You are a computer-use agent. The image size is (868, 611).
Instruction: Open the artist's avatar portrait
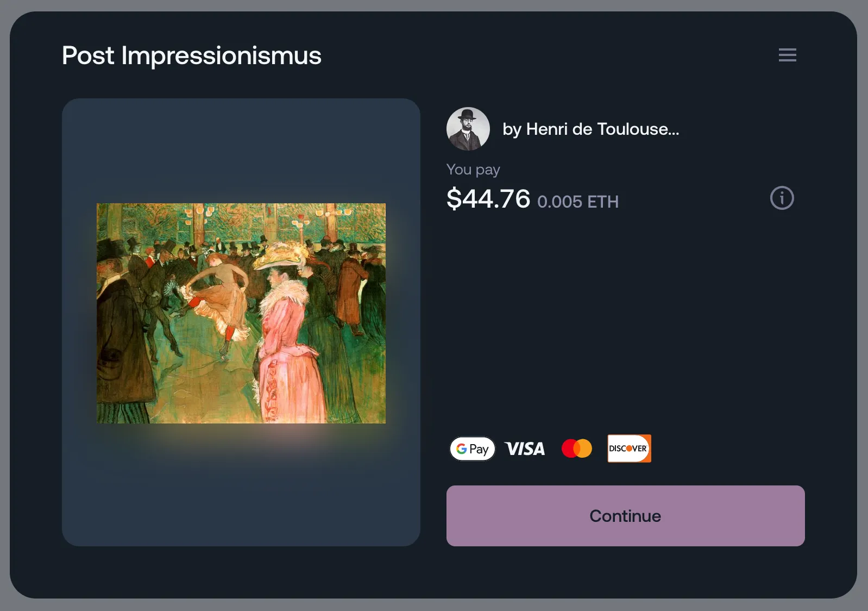468,129
